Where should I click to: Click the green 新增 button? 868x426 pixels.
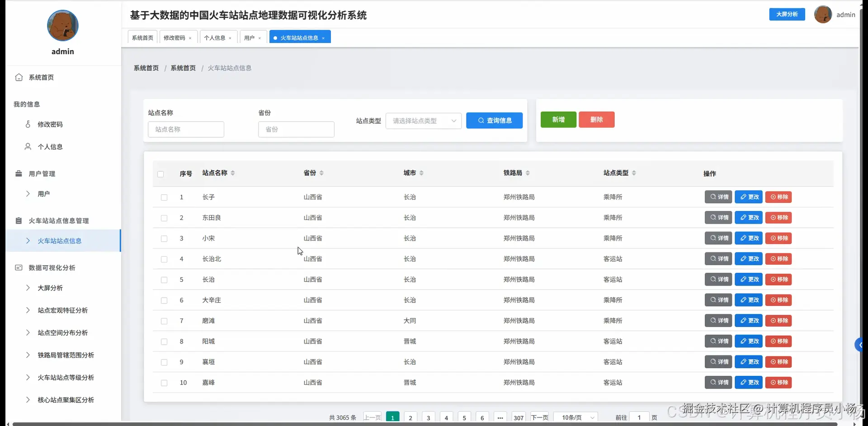[558, 120]
